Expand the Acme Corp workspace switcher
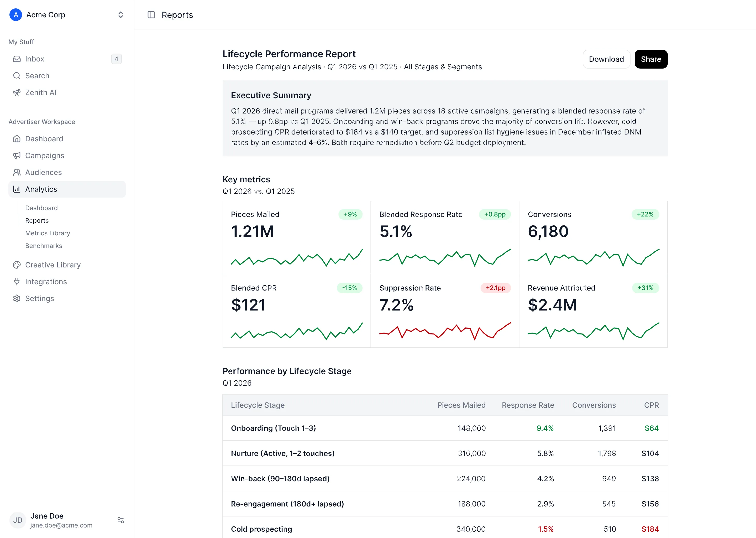Screen dimensions: 756x538 120,14
